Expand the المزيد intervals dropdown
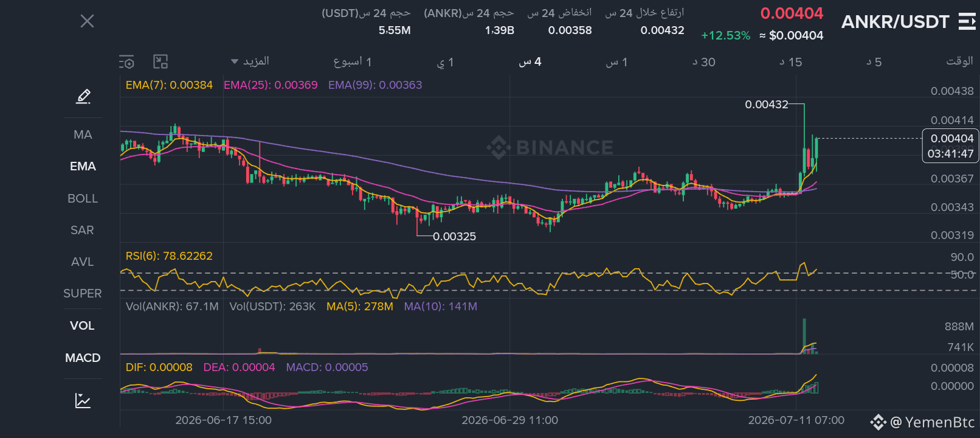 tap(250, 61)
